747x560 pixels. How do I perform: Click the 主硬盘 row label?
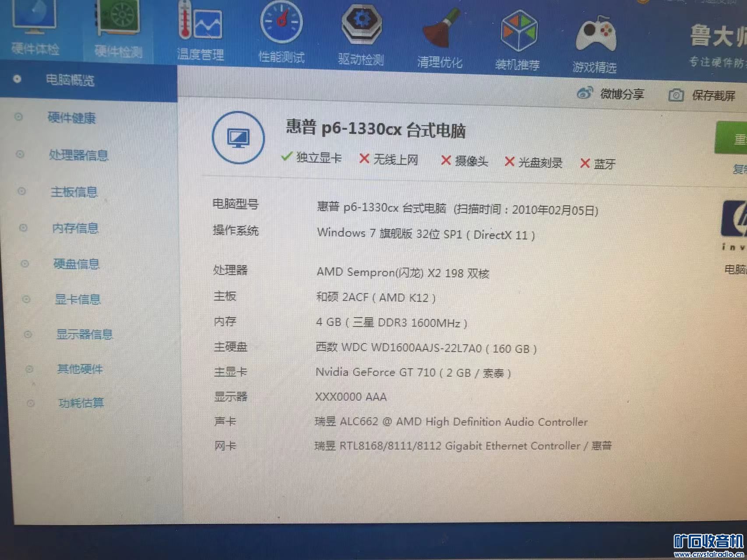(231, 347)
